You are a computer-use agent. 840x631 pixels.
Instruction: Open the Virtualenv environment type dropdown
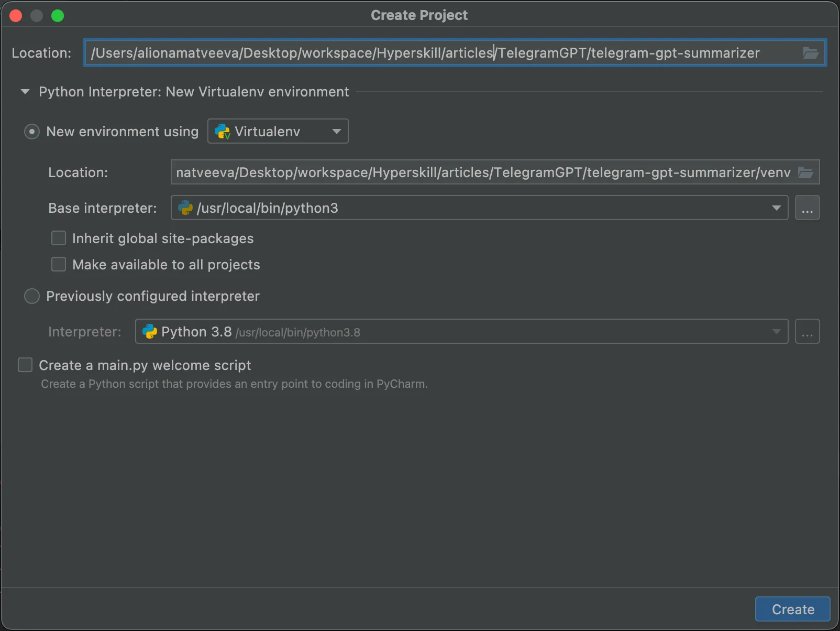(x=337, y=131)
